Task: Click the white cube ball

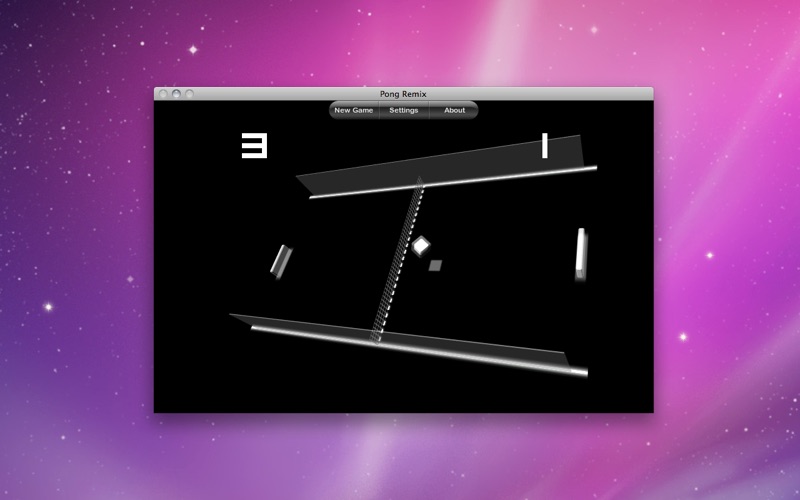Action: click(x=421, y=246)
